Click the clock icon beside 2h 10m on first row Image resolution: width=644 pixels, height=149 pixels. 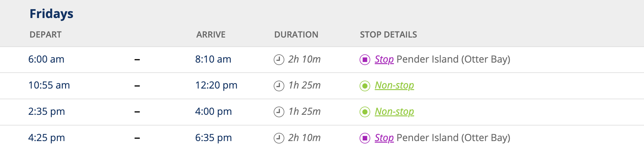(x=279, y=60)
